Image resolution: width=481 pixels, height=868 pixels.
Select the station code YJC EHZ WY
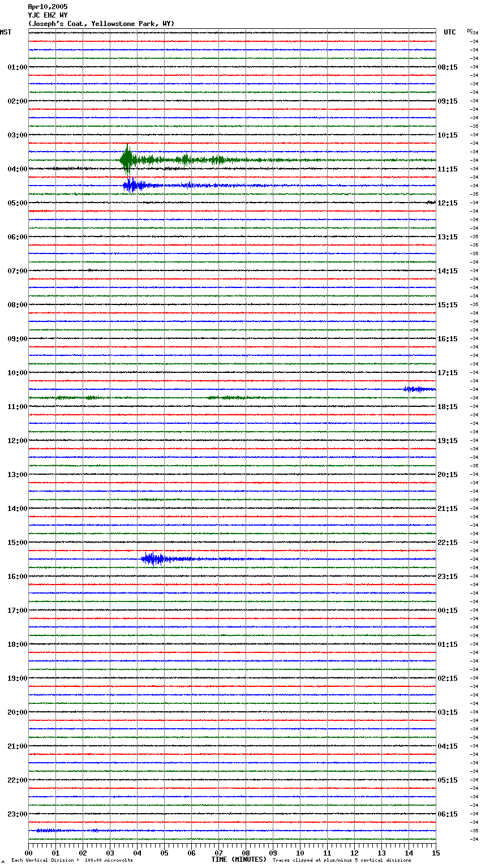tap(48, 15)
